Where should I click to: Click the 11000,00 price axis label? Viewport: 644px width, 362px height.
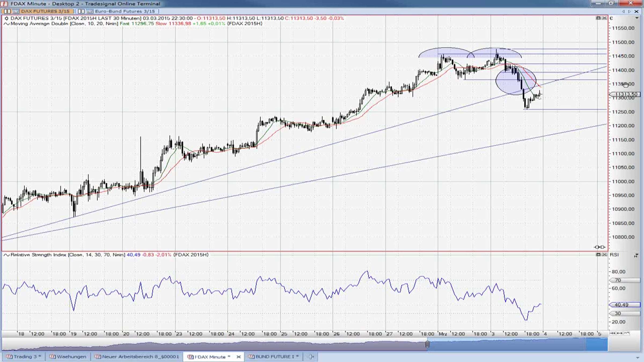(623, 182)
